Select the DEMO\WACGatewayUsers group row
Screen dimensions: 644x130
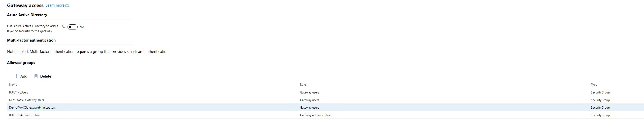26,100
